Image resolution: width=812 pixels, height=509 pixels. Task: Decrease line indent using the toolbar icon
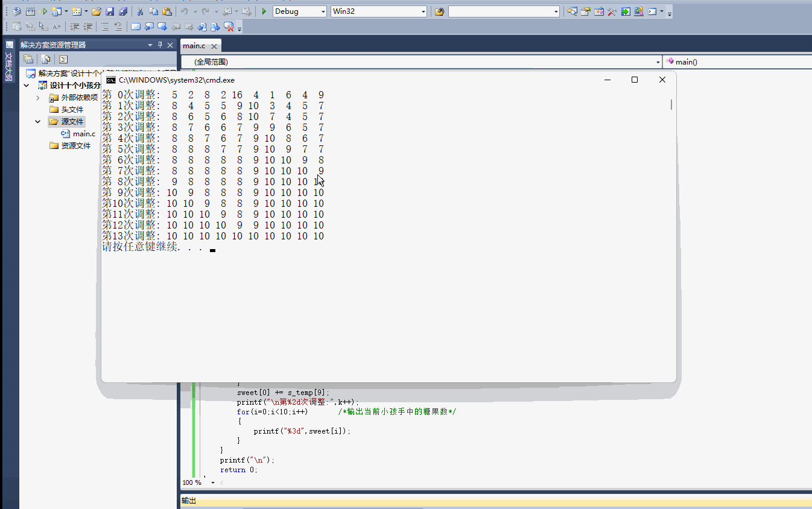(x=75, y=27)
